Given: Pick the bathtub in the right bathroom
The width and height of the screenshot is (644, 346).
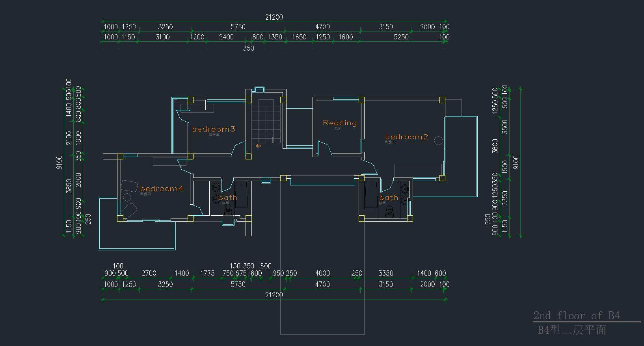Looking at the screenshot, I should point(371,195).
